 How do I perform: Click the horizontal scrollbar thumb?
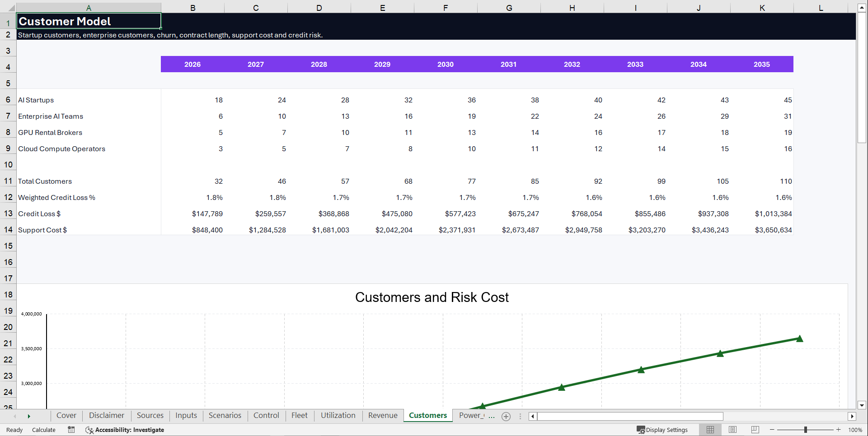point(630,416)
